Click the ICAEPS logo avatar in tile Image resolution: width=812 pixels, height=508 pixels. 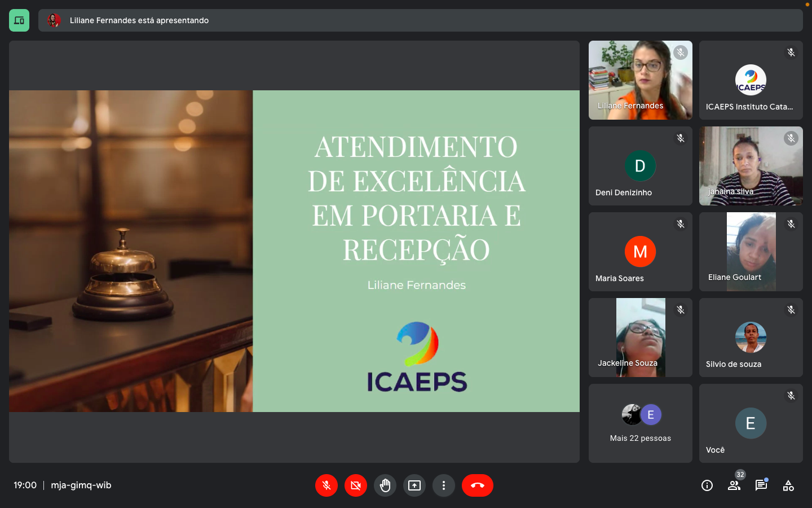[751, 80]
